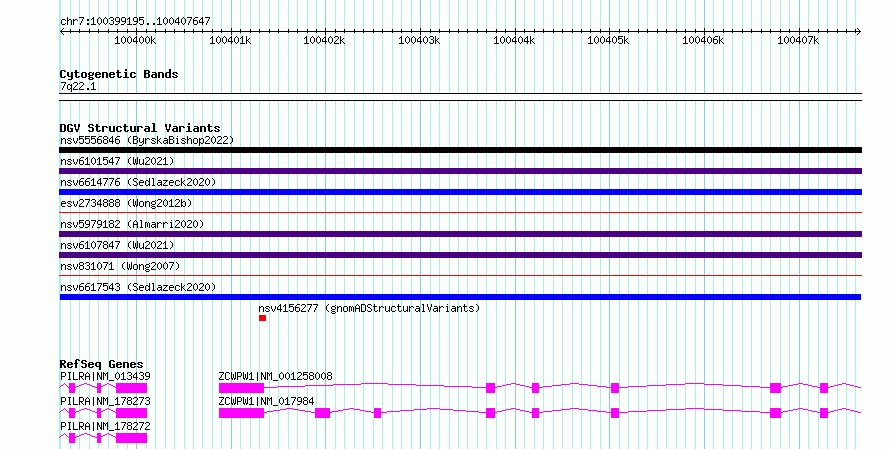This screenshot has width=890, height=449.
Task: Select the 100404k ruler position
Action: click(x=514, y=40)
